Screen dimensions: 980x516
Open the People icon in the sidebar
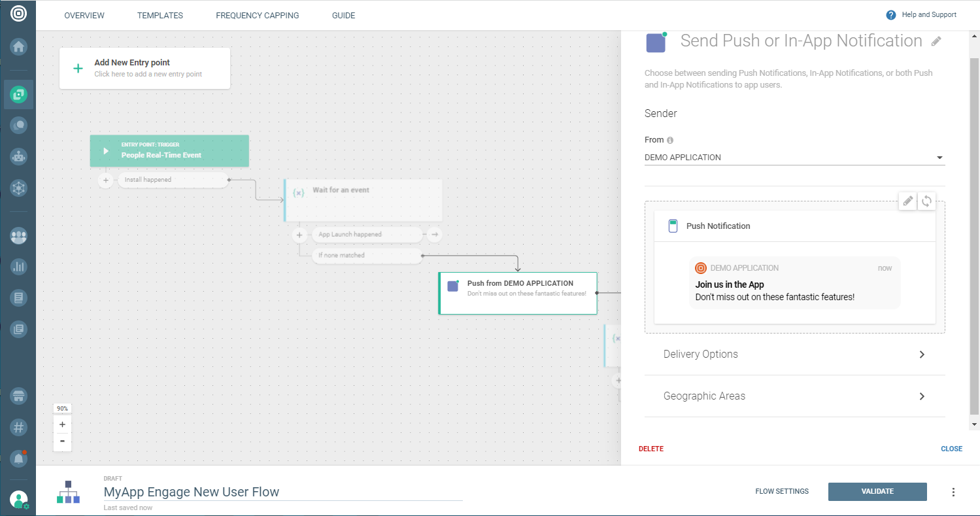tap(18, 236)
